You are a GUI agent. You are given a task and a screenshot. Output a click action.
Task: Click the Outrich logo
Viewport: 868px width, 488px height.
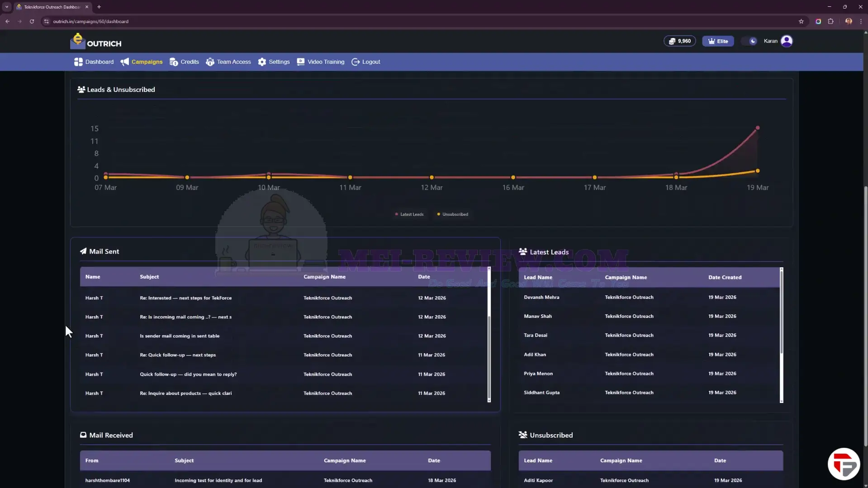96,41
